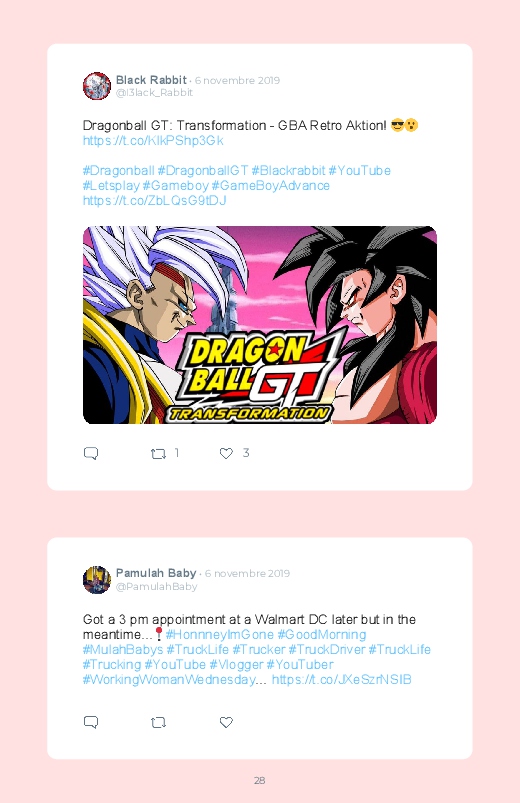The width and height of the screenshot is (520, 803).
Task: Select the #HonnneyImGone hashtag
Action: (219, 635)
